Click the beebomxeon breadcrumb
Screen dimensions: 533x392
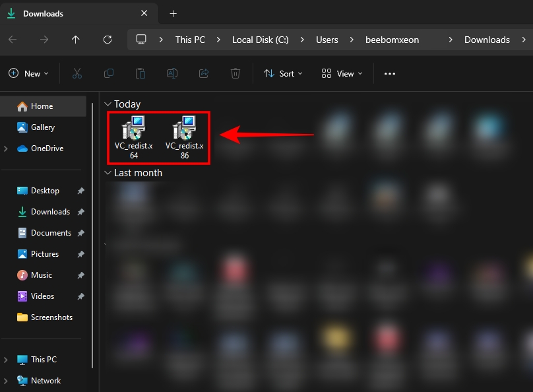coord(392,40)
